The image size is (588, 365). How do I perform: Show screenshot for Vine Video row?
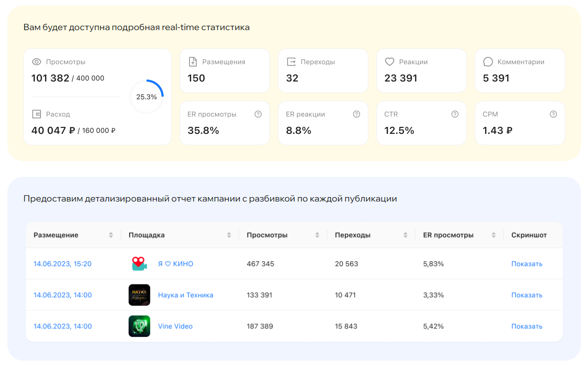[527, 326]
